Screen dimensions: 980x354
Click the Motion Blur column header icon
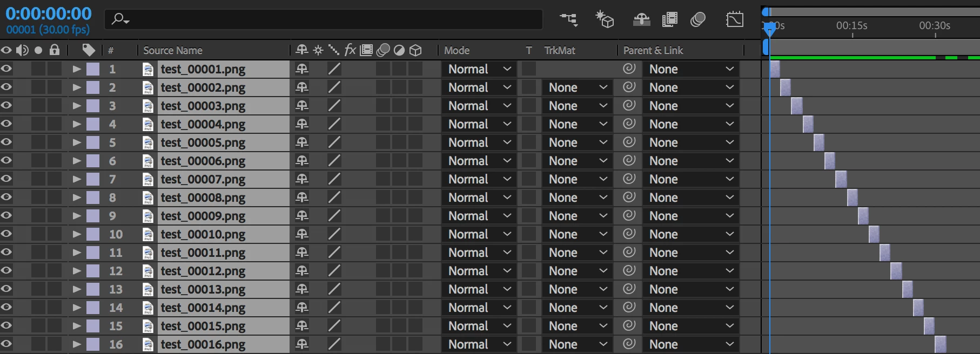point(383,50)
